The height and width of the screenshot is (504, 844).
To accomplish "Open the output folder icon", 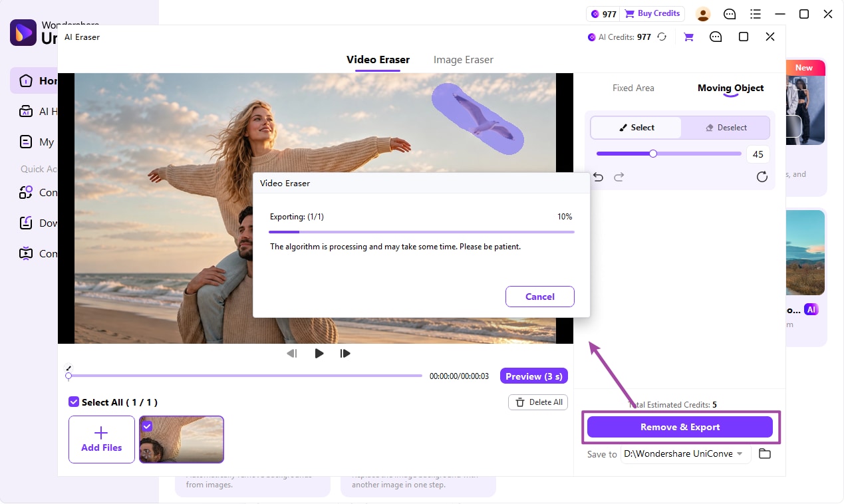I will (x=765, y=453).
